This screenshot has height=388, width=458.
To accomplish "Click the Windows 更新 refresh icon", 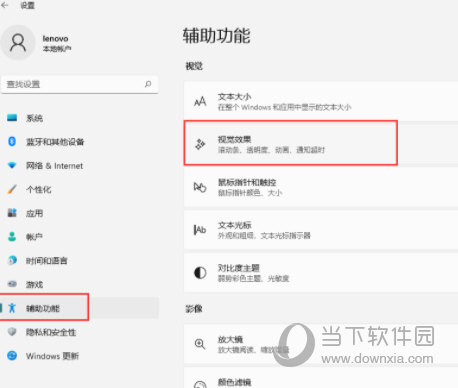I will tap(12, 356).
